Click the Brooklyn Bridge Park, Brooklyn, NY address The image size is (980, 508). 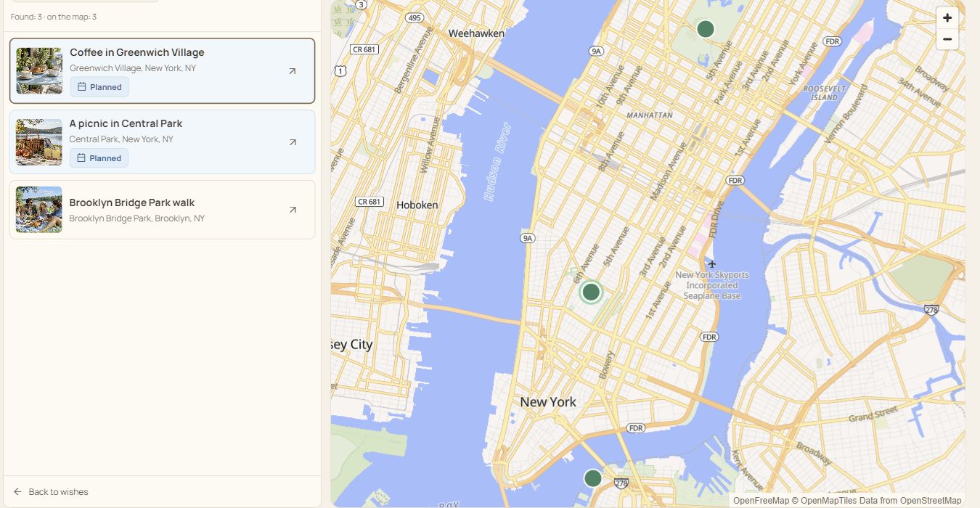(137, 218)
